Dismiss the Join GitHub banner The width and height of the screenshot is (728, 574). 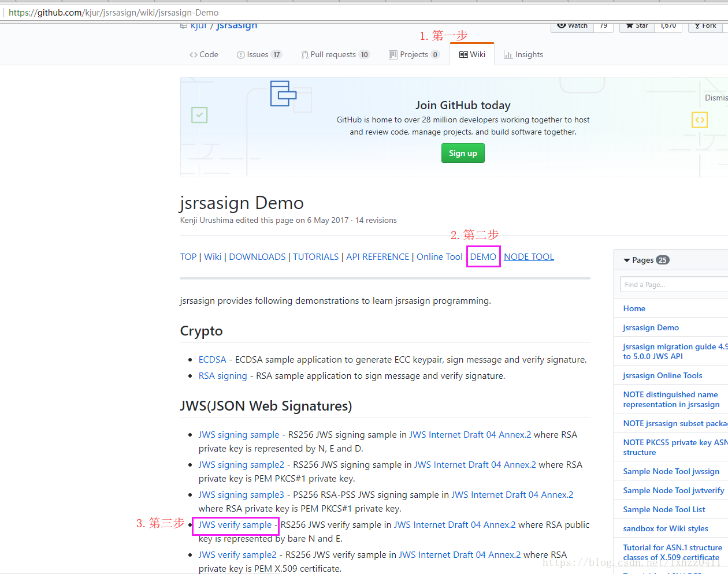tap(716, 98)
